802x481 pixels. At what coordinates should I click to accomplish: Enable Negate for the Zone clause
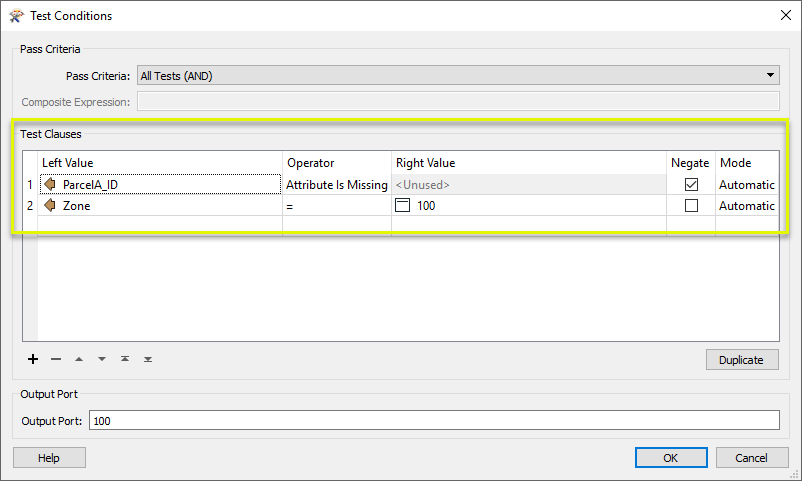coord(691,205)
